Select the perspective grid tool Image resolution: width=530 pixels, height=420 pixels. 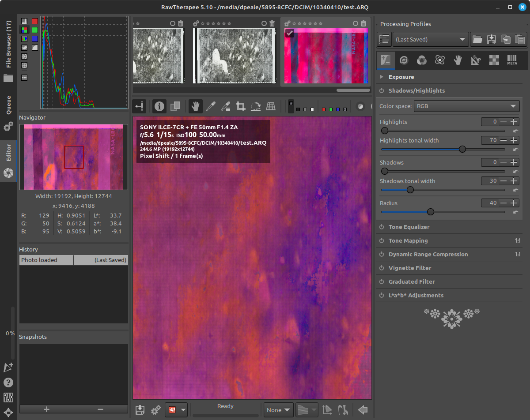tap(271, 106)
